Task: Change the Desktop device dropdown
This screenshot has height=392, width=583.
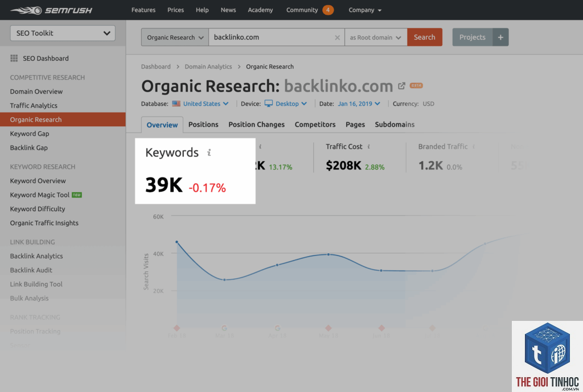Action: (291, 104)
